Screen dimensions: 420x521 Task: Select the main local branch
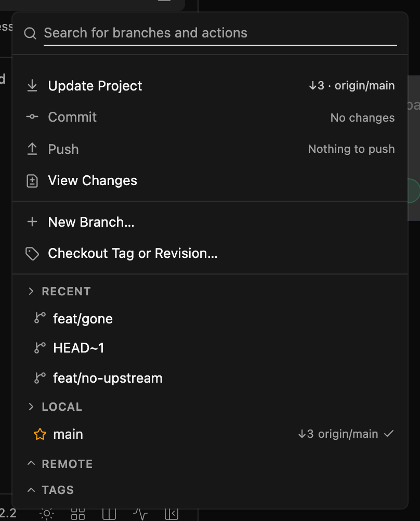tap(210, 434)
